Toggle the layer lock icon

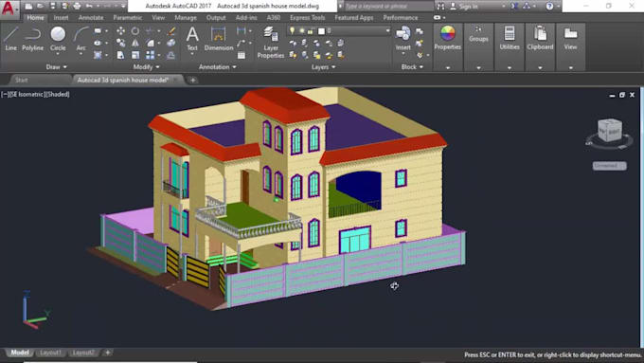coord(312,31)
